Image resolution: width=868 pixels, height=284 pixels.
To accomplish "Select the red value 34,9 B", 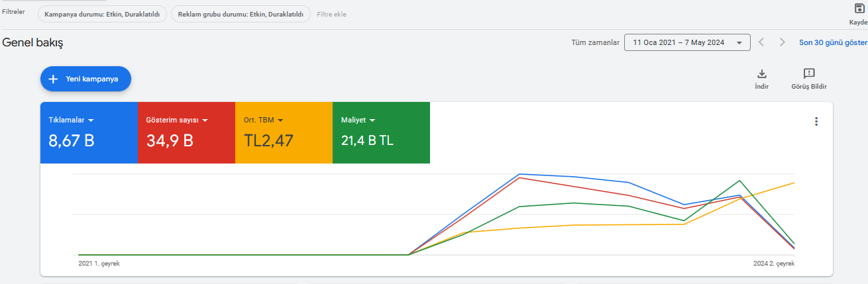I will coord(170,140).
